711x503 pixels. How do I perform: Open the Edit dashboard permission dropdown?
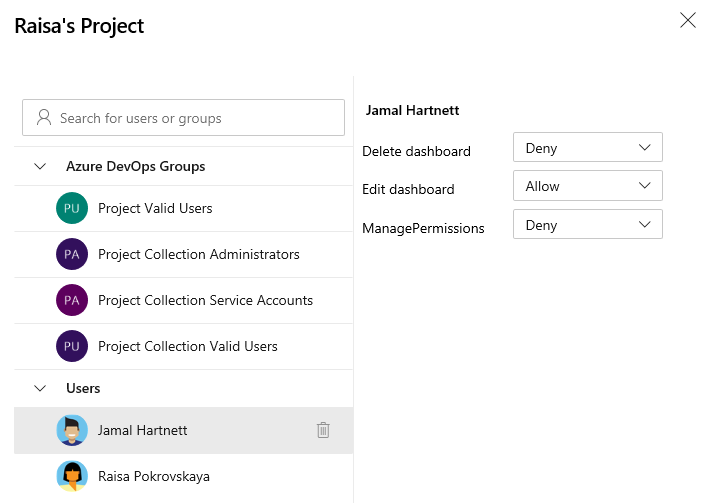[x=587, y=186]
